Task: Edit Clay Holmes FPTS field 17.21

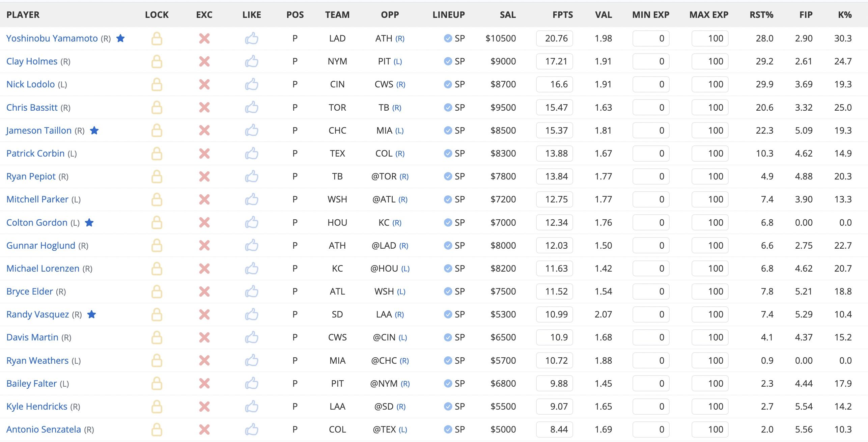Action: [555, 61]
